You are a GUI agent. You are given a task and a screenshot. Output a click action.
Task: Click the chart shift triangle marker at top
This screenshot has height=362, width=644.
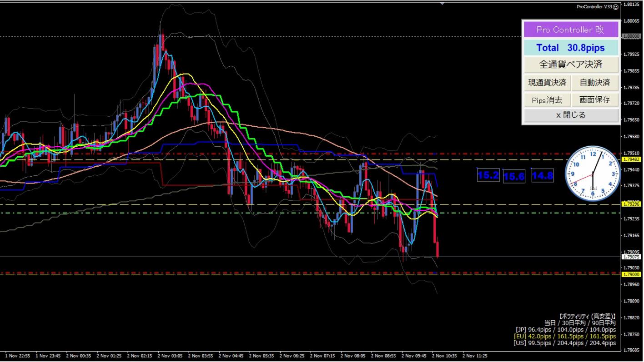tap(443, 4)
